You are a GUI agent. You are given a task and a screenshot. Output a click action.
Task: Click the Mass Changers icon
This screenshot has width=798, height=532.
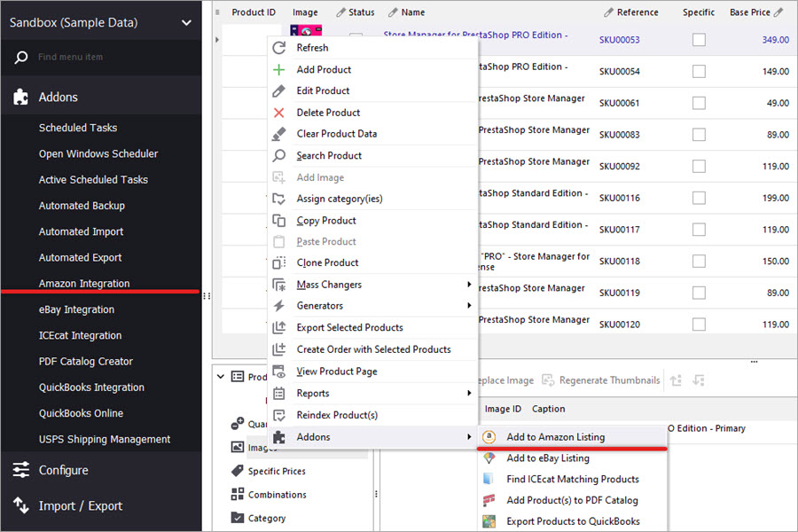click(279, 285)
